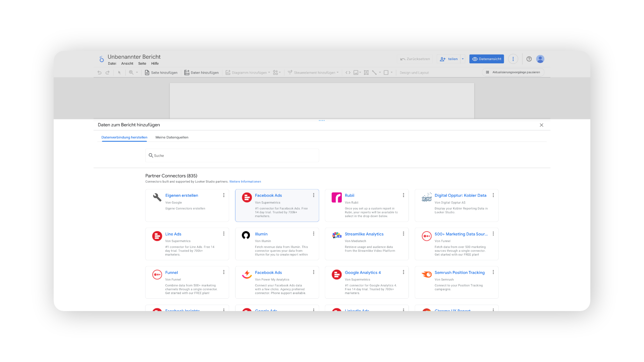Click the Zurücksetzen button
The height and width of the screenshot is (362, 644).
tap(415, 59)
